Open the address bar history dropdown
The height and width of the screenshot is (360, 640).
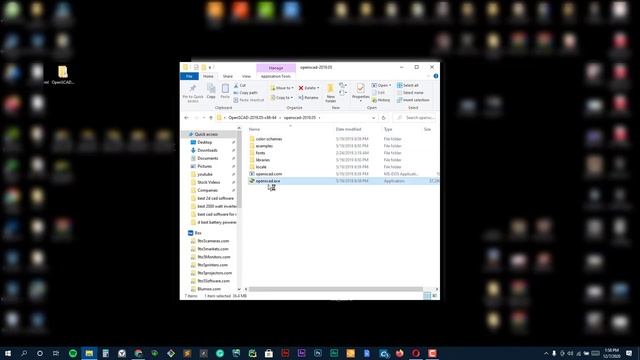(373, 118)
